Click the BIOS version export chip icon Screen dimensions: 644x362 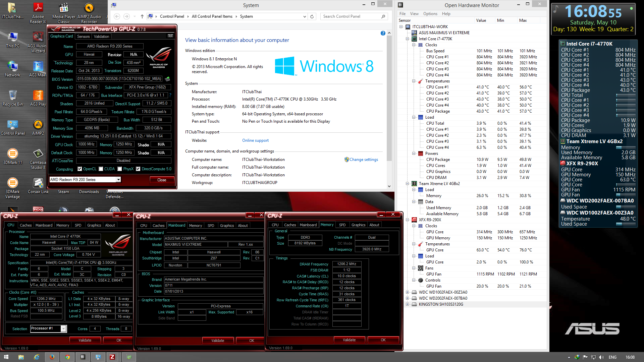click(x=167, y=79)
